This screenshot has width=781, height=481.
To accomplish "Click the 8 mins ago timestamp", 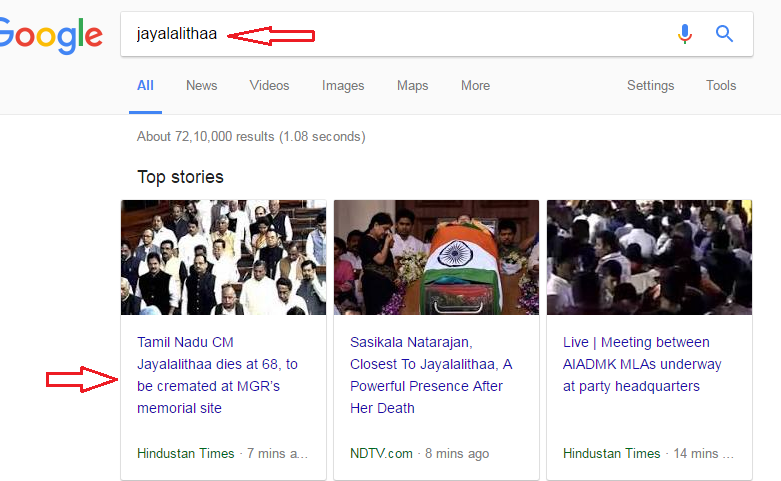I will coord(457,454).
